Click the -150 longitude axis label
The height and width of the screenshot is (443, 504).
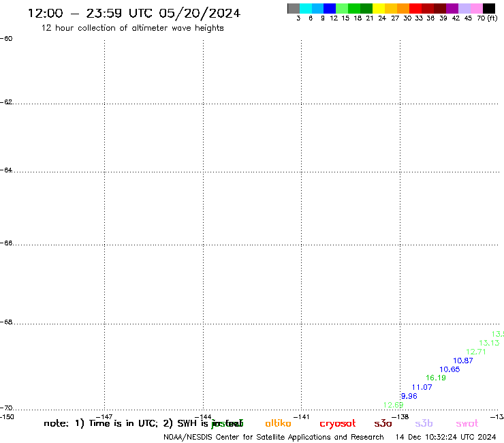(7, 417)
